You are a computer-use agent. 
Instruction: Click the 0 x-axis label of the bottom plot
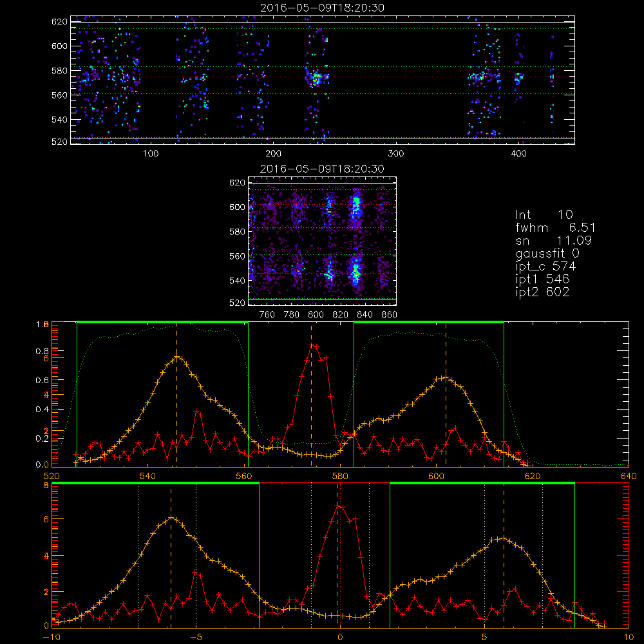tap(340, 638)
